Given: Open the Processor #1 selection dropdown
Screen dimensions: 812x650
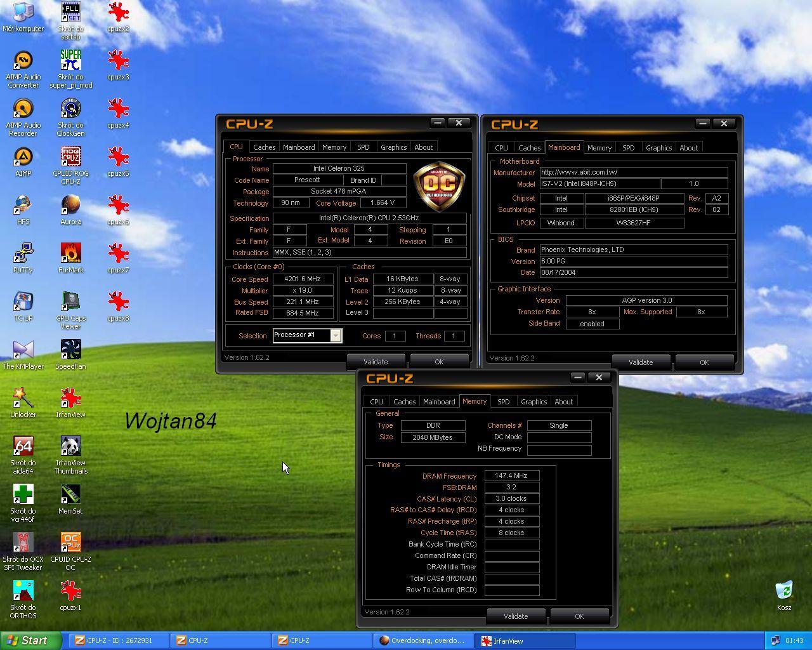Looking at the screenshot, I should (308, 335).
